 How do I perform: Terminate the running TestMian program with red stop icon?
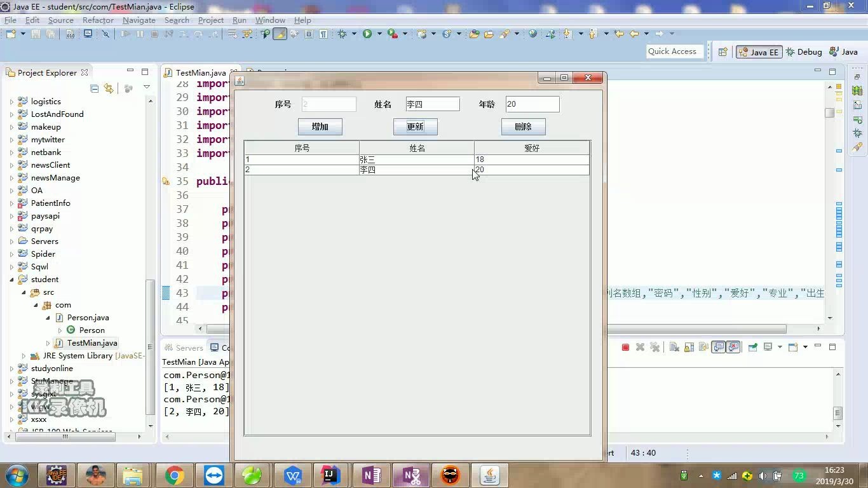(625, 347)
